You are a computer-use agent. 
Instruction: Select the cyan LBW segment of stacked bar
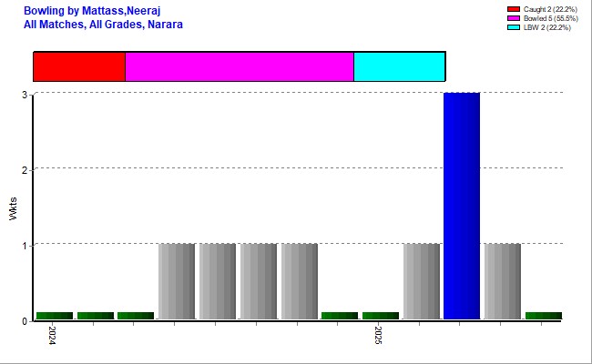(x=399, y=66)
